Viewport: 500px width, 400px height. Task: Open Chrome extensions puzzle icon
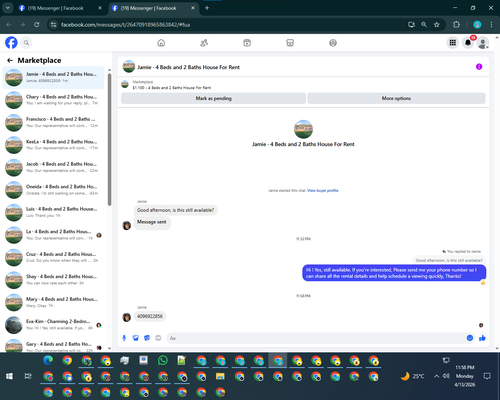[x=456, y=24]
